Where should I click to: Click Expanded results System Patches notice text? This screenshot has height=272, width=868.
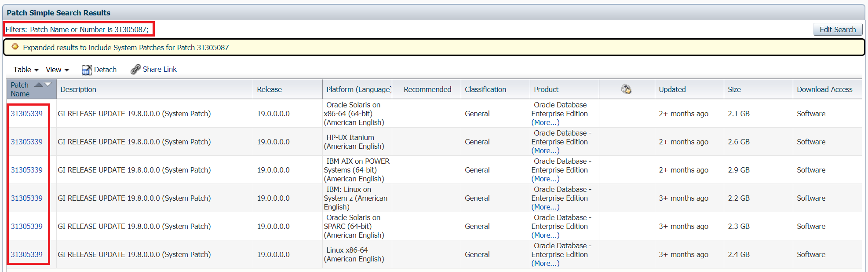point(126,48)
